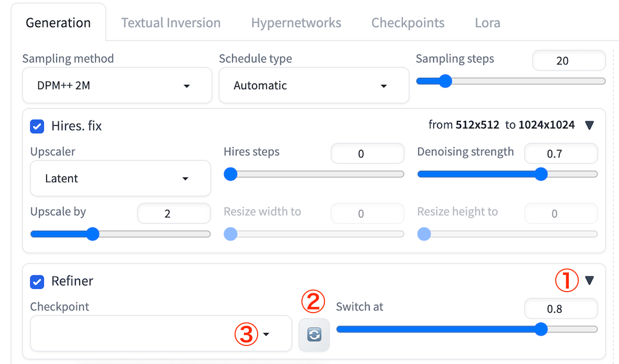Open the Schedule type dropdown

(314, 85)
